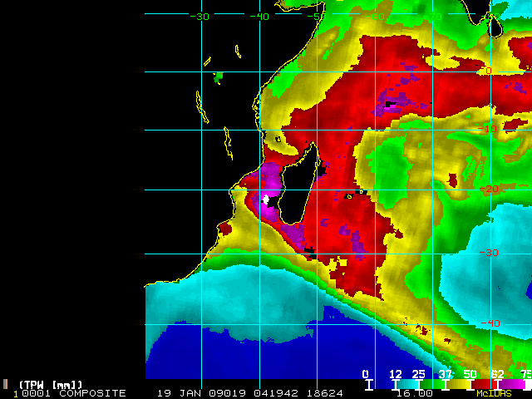Click the "16.00" value below the colorbar
This screenshot has width=532, height=399.
point(415,393)
